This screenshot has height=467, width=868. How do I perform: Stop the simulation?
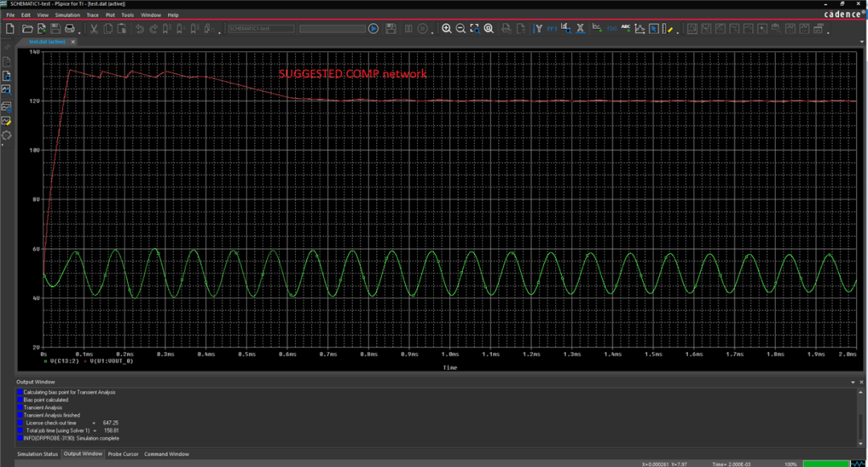pyautogui.click(x=423, y=28)
